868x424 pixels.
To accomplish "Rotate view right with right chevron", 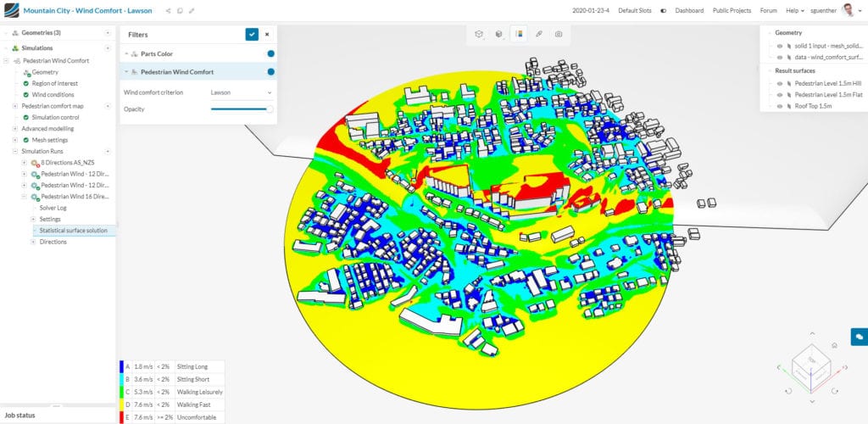I will [x=845, y=367].
